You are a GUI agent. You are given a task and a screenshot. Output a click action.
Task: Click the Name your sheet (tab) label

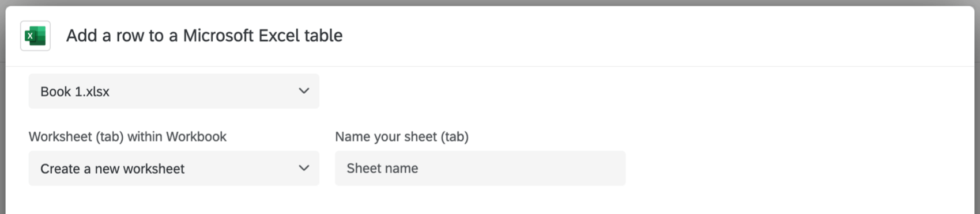coord(402,137)
